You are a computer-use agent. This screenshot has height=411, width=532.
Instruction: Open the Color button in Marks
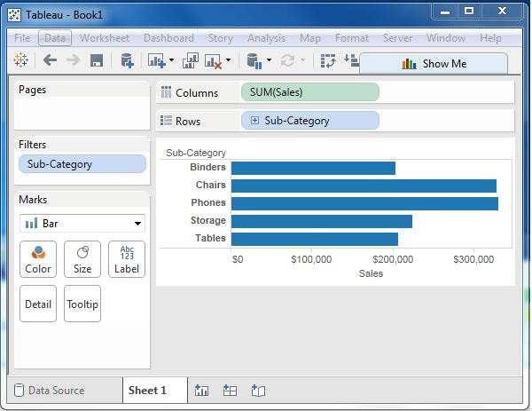pos(38,259)
